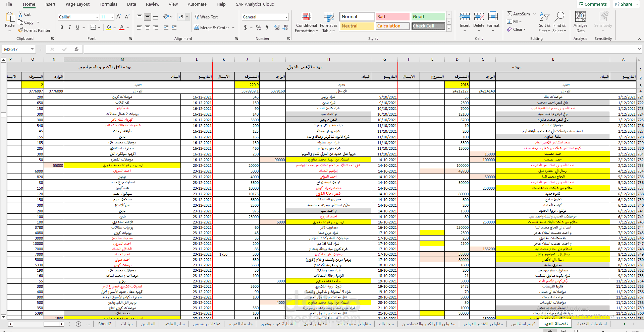Open the Insert ribbon tab
Viewport: 644px width, 332px height.
50,4
